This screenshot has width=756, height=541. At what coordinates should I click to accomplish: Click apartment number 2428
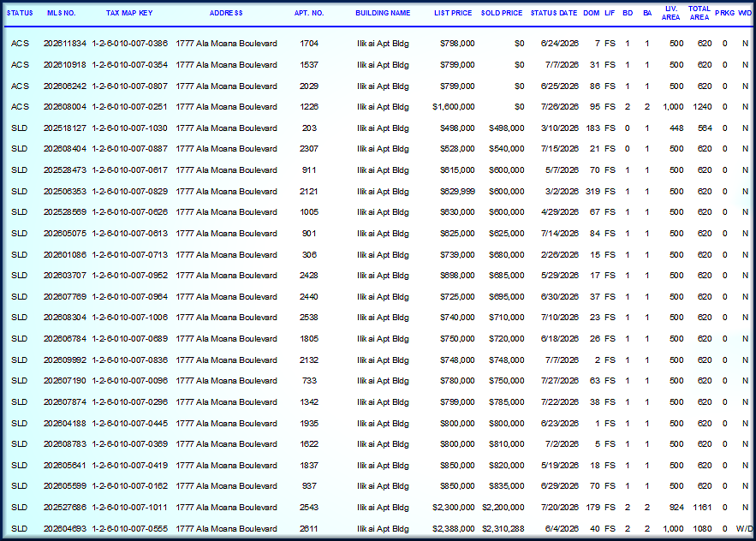coord(309,276)
